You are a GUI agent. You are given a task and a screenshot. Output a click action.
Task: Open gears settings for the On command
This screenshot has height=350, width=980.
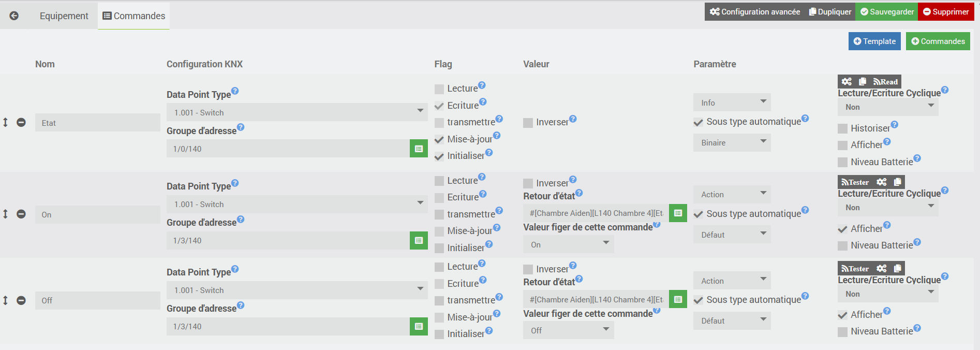pos(882,182)
